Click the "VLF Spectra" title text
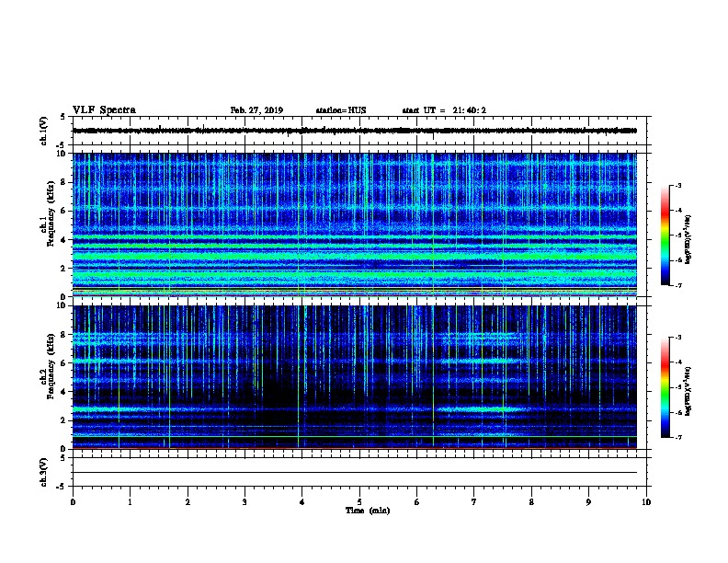This screenshot has width=728, height=563. click(104, 110)
